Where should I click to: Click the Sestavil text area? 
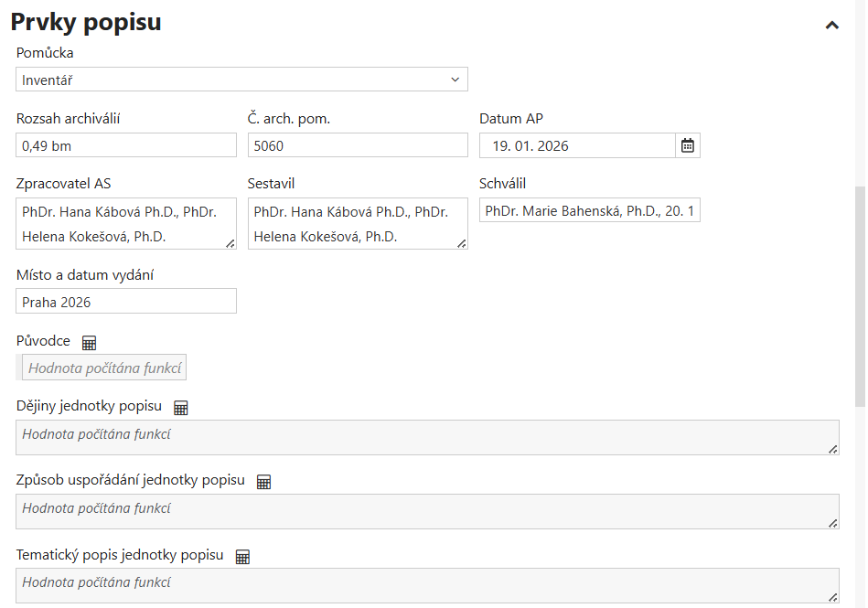pyautogui.click(x=358, y=223)
